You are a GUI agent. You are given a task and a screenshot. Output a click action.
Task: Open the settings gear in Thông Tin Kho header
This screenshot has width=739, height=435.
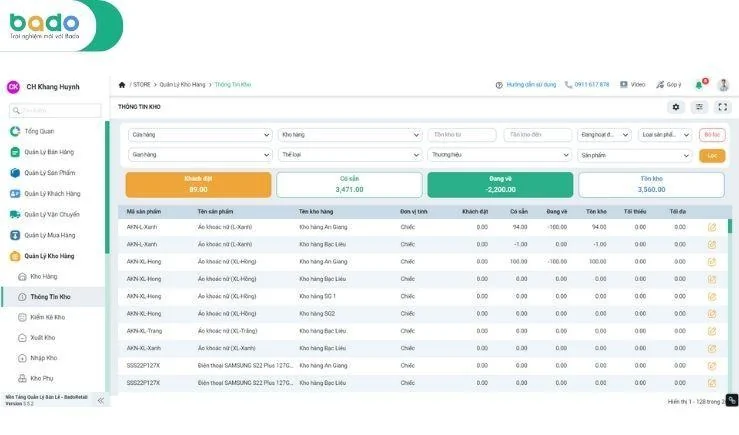pyautogui.click(x=676, y=107)
